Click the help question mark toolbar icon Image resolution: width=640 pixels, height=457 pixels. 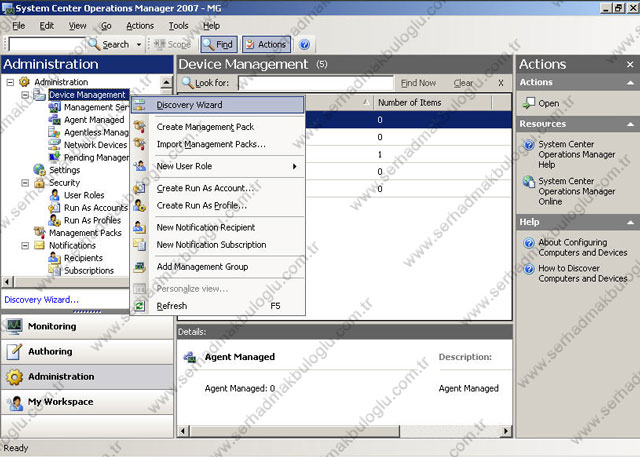(304, 44)
